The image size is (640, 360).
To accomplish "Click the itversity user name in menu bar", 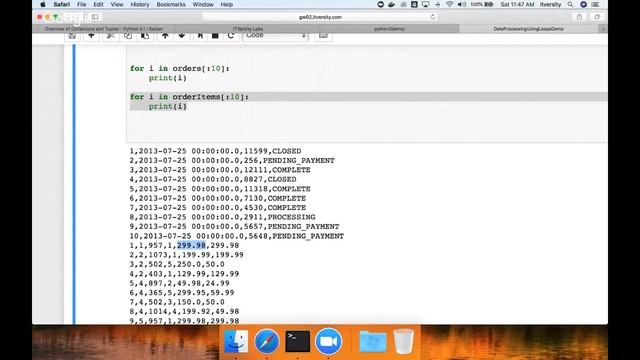I will [x=550, y=4].
